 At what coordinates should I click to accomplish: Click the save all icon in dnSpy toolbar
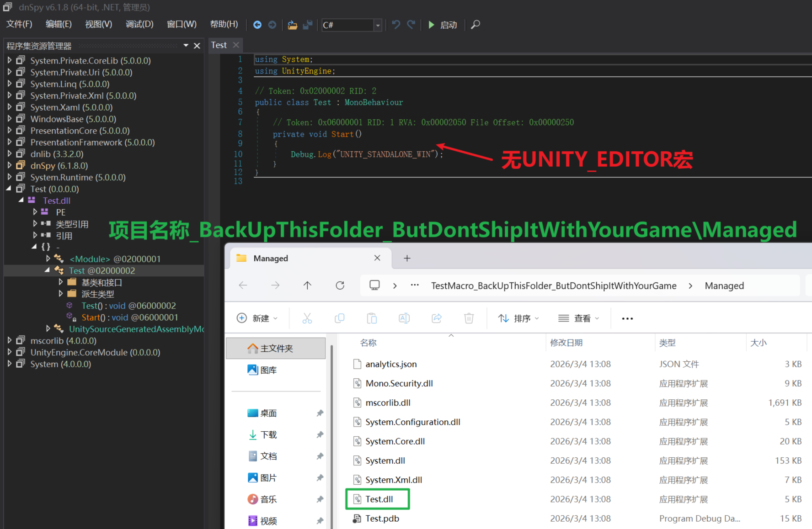[x=308, y=25]
